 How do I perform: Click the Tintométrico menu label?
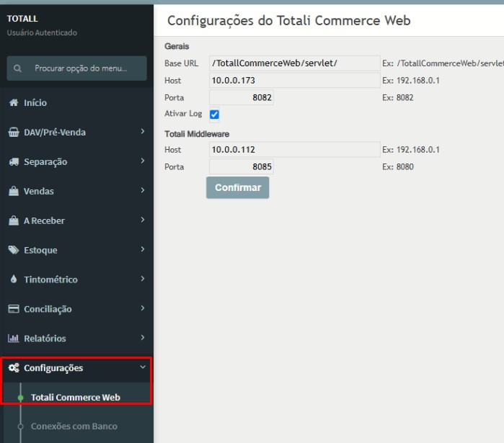pyautogui.click(x=50, y=279)
